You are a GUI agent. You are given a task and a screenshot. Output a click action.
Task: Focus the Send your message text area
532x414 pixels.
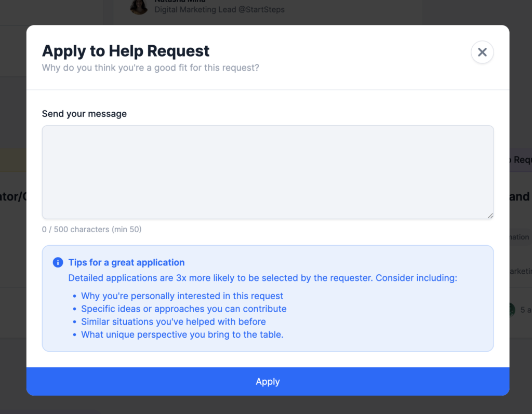268,172
